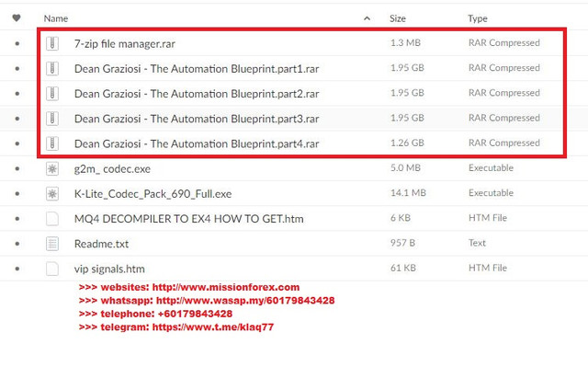The image size is (588, 378).
Task: Open Dean Graziosi Automation Blueprint.part3.rar name
Action: (x=197, y=119)
